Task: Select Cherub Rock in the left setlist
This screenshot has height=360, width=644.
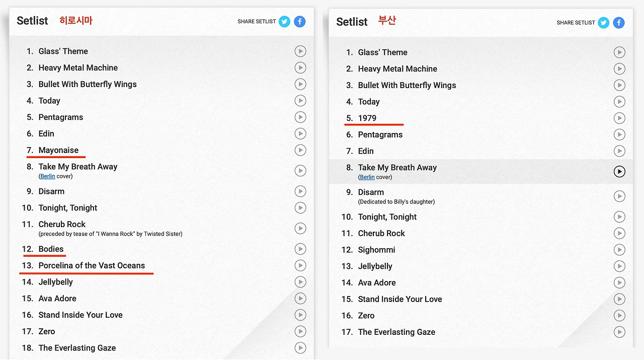Action: (x=62, y=225)
